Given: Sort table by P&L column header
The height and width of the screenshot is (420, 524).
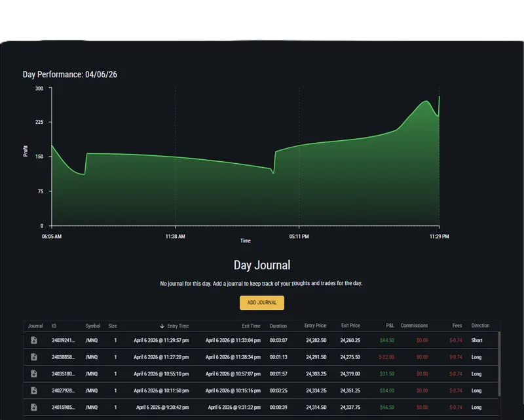Looking at the screenshot, I should point(390,326).
